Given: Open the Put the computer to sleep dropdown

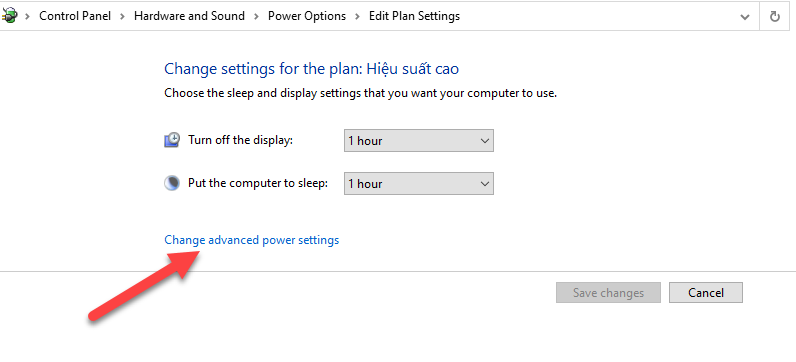Looking at the screenshot, I should pos(419,183).
